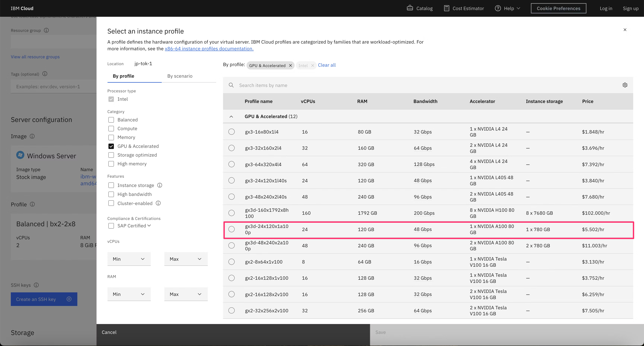Click the Instance storage info icon
Viewport: 644px width, 346px height.
(160, 185)
